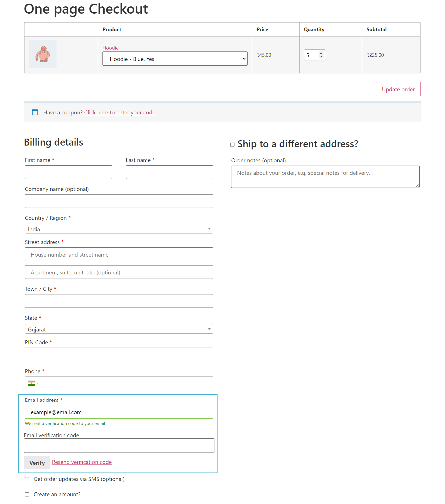The width and height of the screenshot is (445, 504).
Task: Open the Hoodie product page link
Action: pos(110,48)
